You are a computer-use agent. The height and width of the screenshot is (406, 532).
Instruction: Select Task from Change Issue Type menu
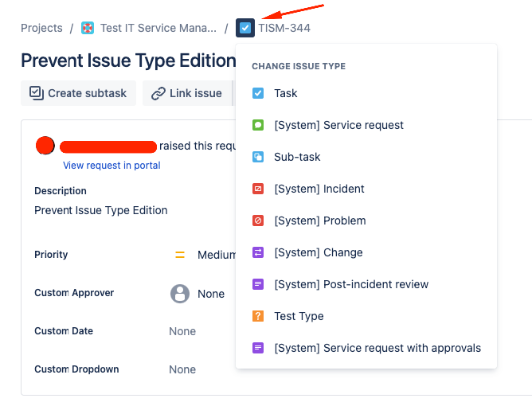click(285, 93)
